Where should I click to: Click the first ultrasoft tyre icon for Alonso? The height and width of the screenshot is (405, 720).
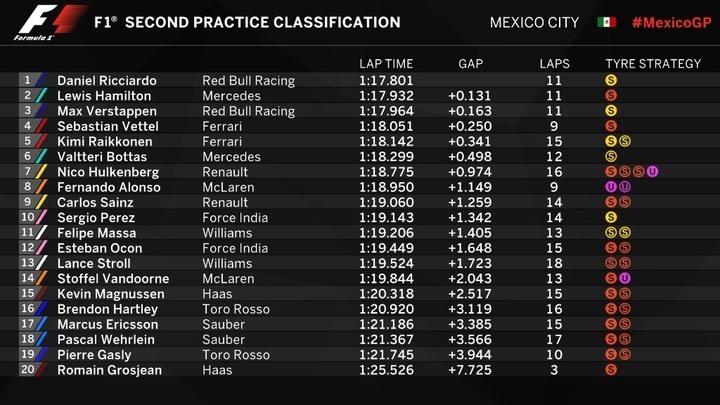(x=611, y=187)
